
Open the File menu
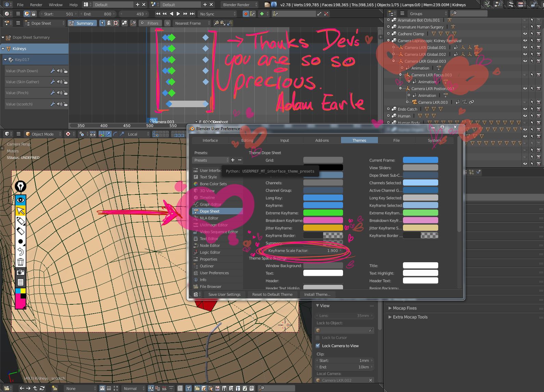[x=20, y=5]
